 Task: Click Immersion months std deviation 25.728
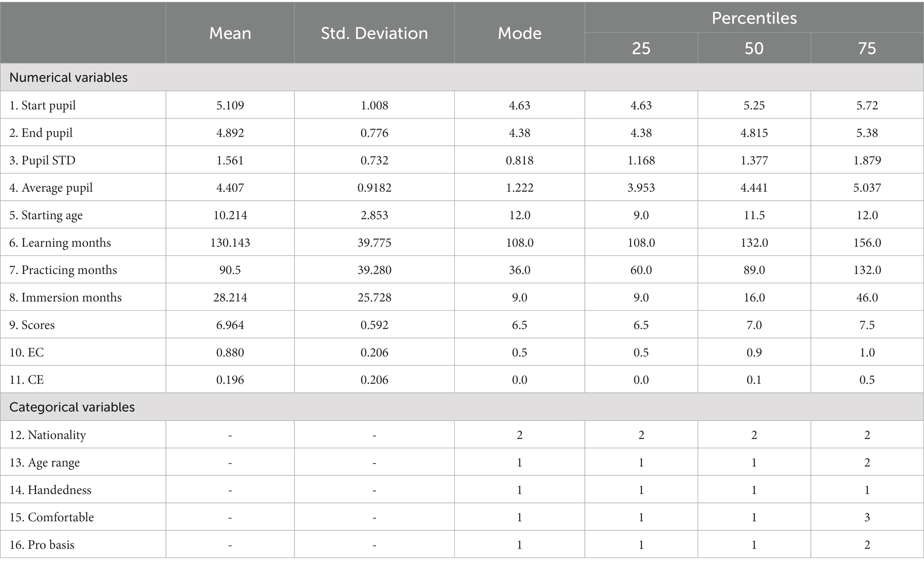pyautogui.click(x=374, y=298)
